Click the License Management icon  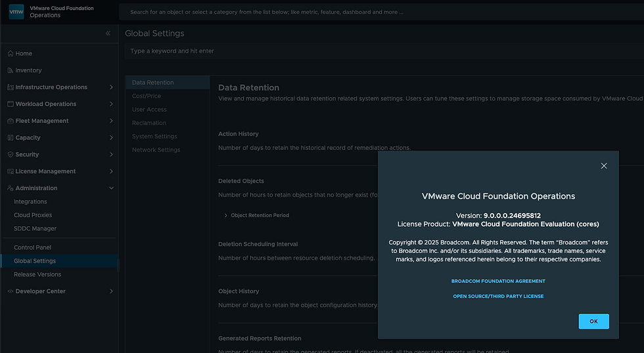coord(11,172)
